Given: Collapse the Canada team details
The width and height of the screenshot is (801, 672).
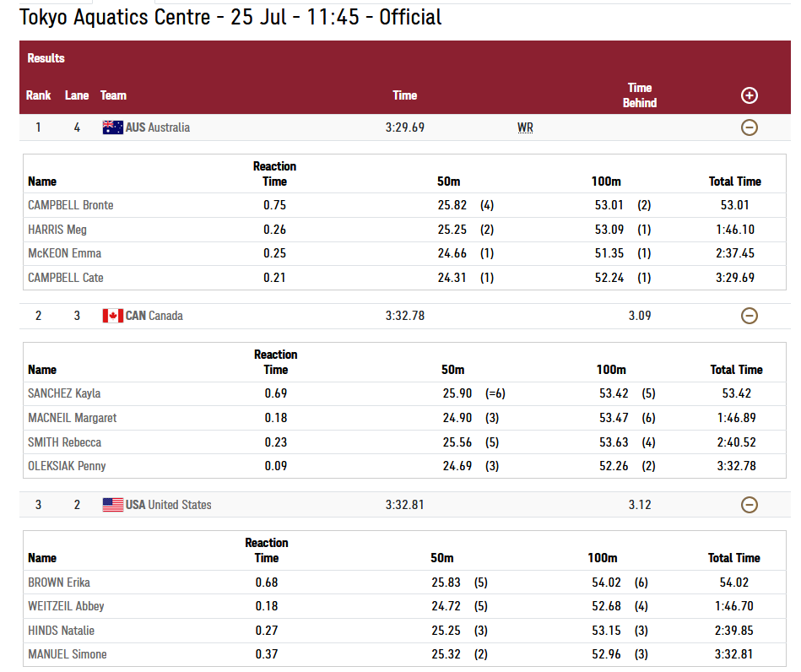Looking at the screenshot, I should coord(749,316).
